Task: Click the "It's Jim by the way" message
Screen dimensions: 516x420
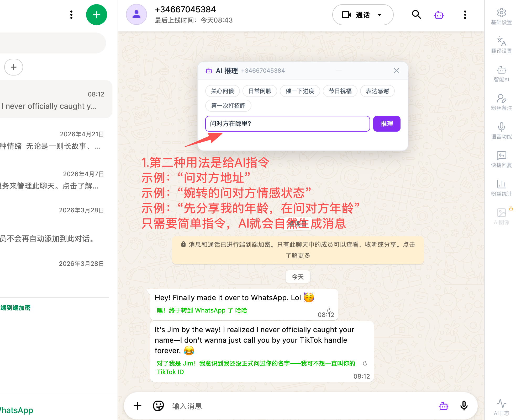Action: click(x=262, y=351)
